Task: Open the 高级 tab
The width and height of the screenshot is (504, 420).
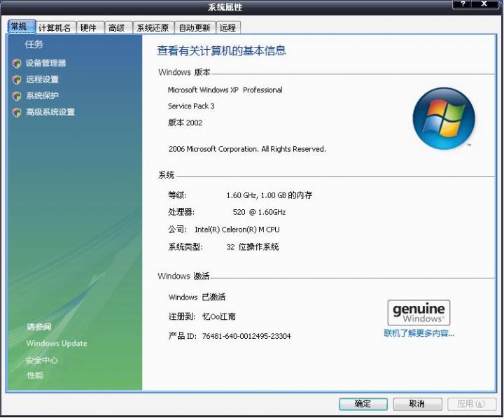Action: coord(118,28)
